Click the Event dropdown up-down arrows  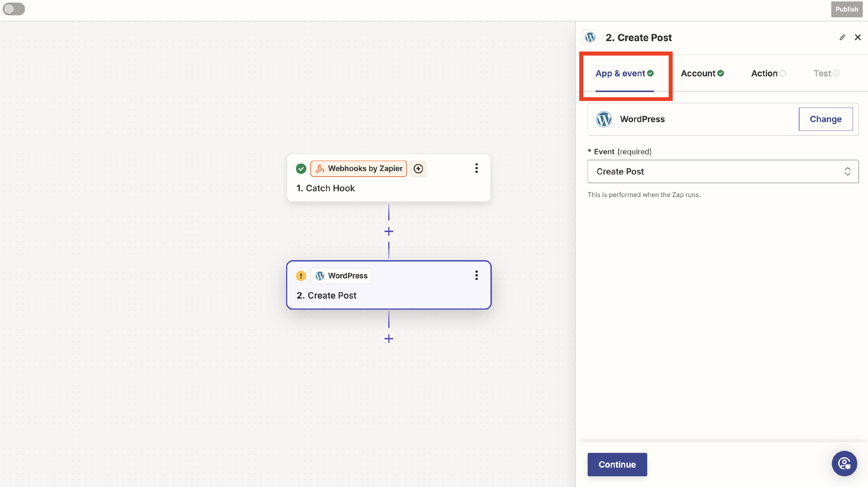tap(847, 172)
